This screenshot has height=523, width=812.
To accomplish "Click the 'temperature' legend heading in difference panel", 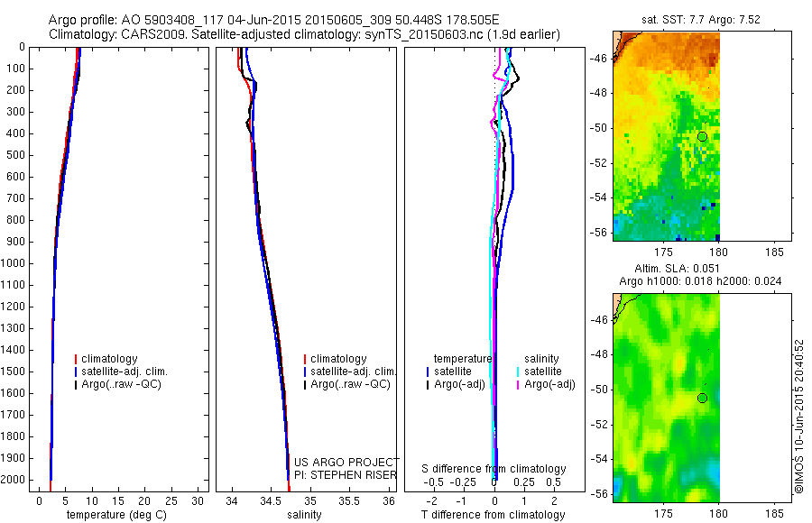I will click(x=463, y=359).
